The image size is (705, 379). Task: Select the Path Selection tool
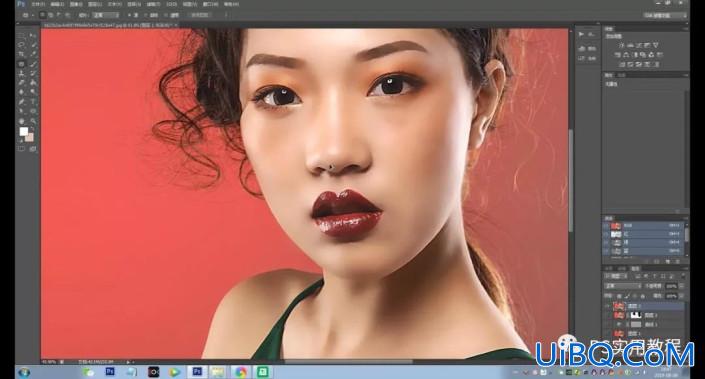[x=22, y=111]
